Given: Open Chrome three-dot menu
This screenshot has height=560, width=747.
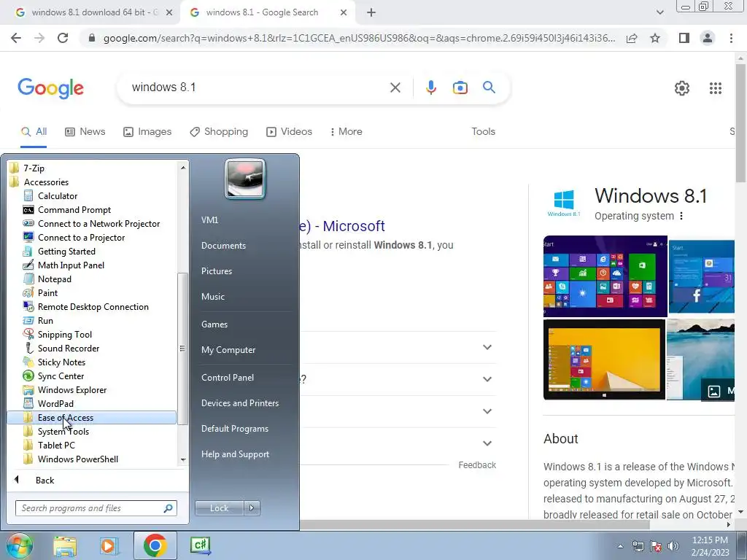Looking at the screenshot, I should pyautogui.click(x=731, y=38).
